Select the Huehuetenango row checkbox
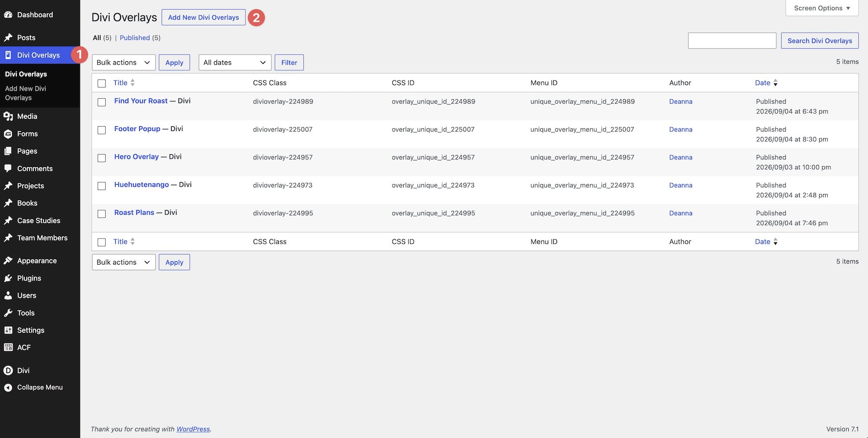868x438 pixels. click(102, 186)
